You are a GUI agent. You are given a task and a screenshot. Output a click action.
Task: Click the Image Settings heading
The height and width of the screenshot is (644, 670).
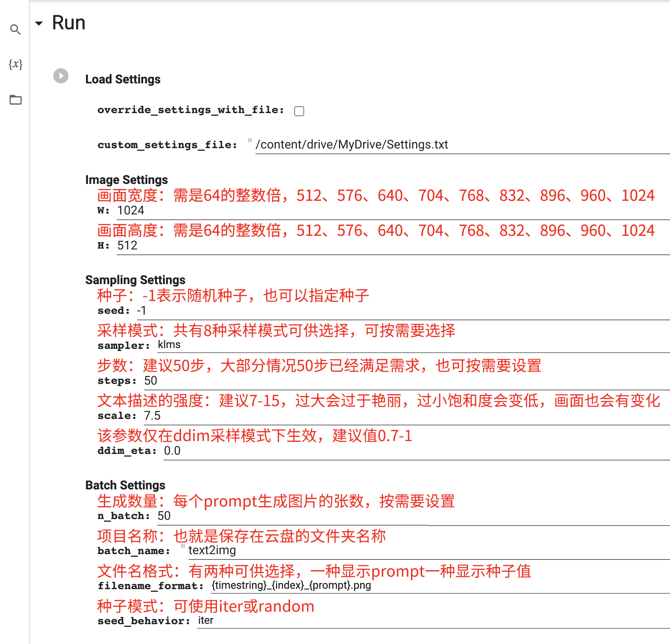coord(126,180)
